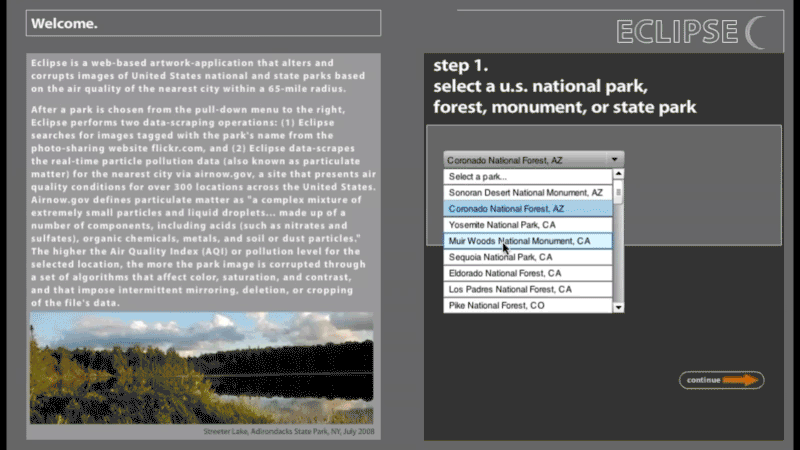The image size is (800, 450).
Task: Click the crescent moon logo icon
Action: click(x=757, y=32)
